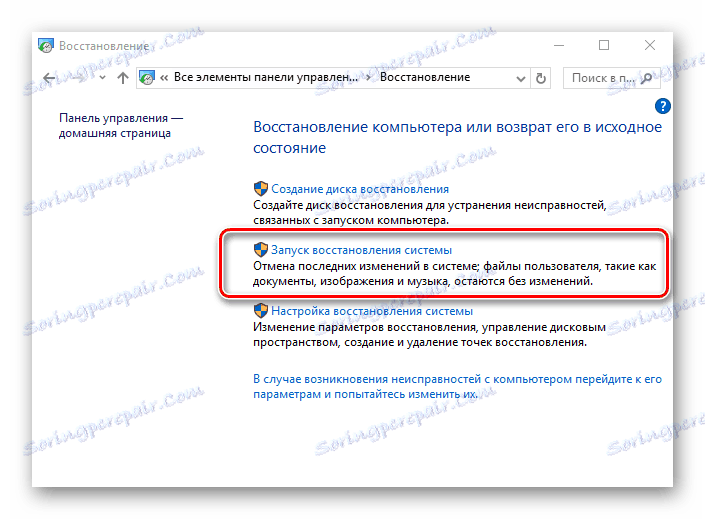Select 'Все элементы панели управлен...' breadcrumb

[266, 77]
